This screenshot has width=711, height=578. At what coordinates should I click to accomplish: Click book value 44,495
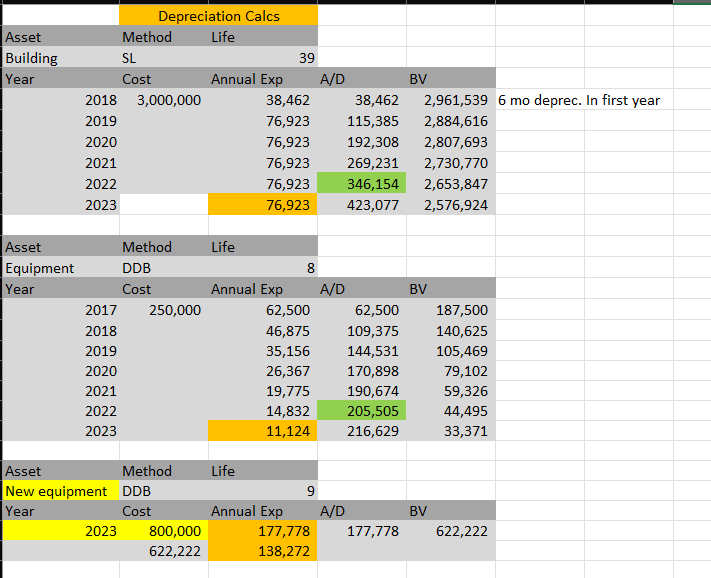(x=451, y=411)
